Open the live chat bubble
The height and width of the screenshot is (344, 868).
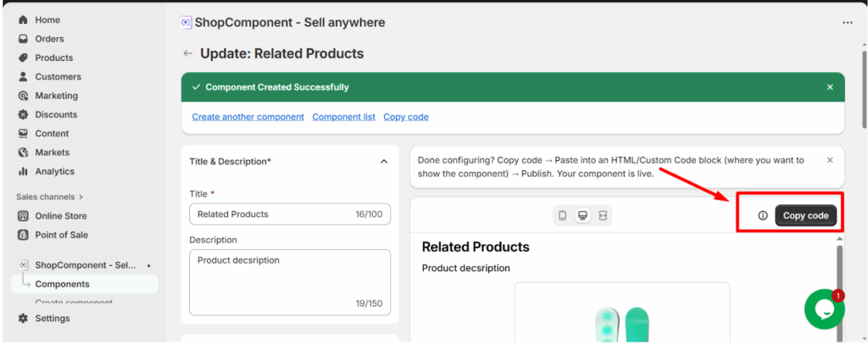[x=824, y=309]
